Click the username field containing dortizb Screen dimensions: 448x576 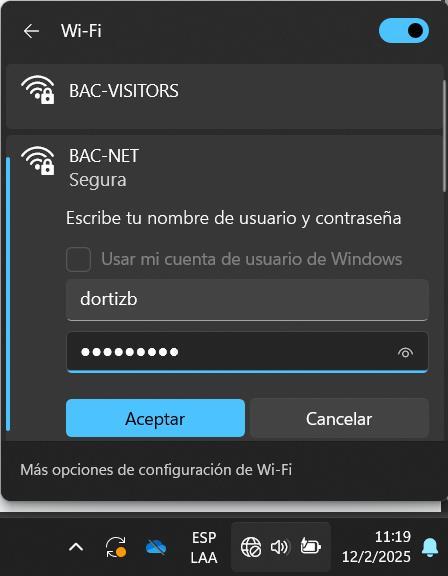pos(247,300)
